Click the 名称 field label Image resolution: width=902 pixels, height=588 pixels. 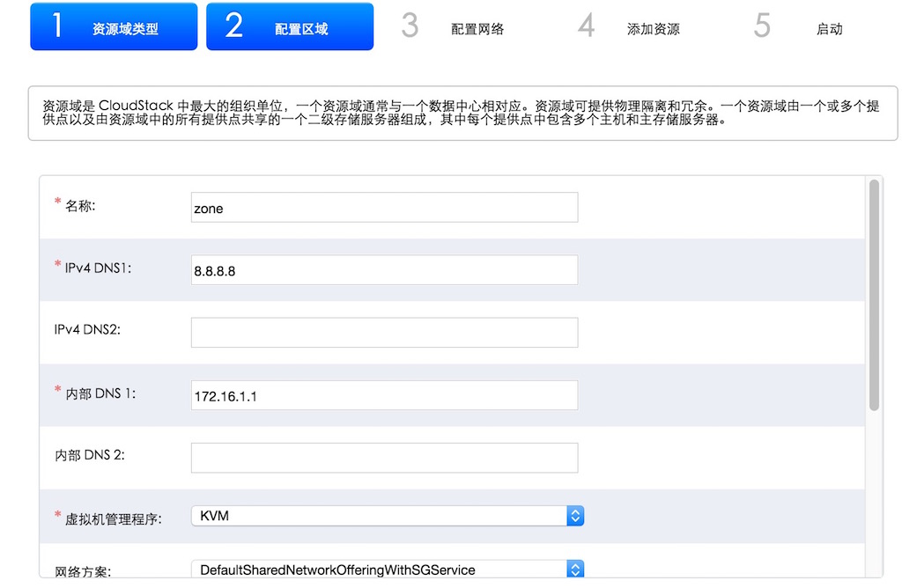click(80, 206)
